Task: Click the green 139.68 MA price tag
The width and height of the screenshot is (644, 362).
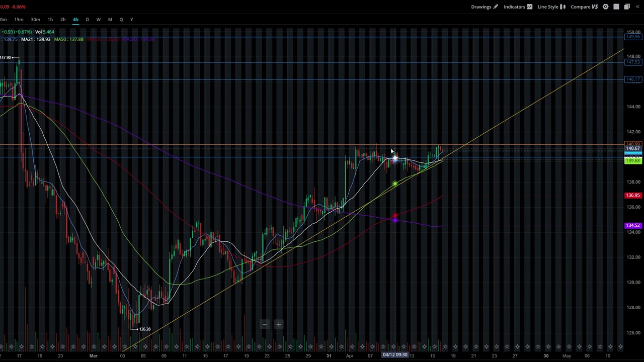Action: point(633,161)
